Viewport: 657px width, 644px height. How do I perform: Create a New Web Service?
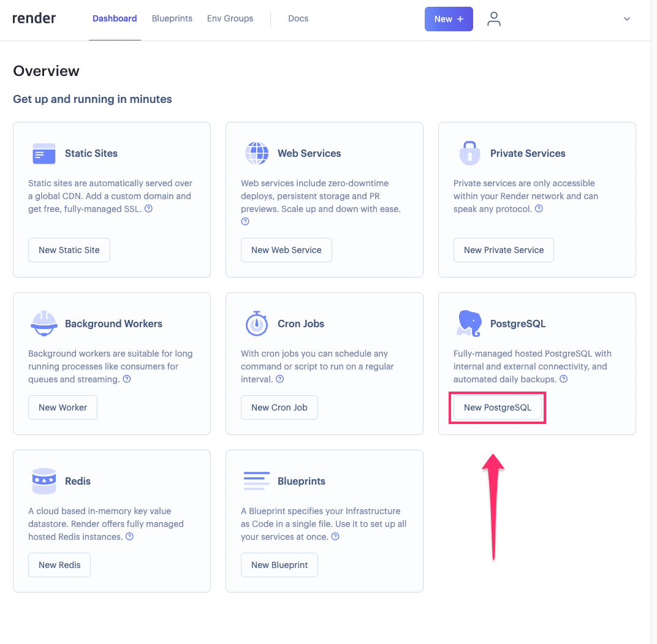coord(286,250)
